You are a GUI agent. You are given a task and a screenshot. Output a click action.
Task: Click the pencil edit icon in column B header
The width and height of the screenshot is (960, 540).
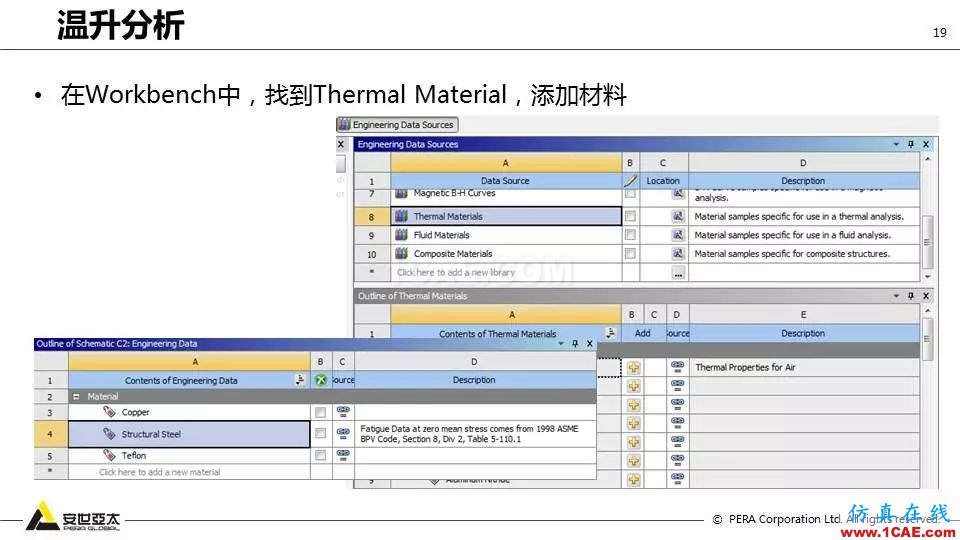tap(630, 181)
